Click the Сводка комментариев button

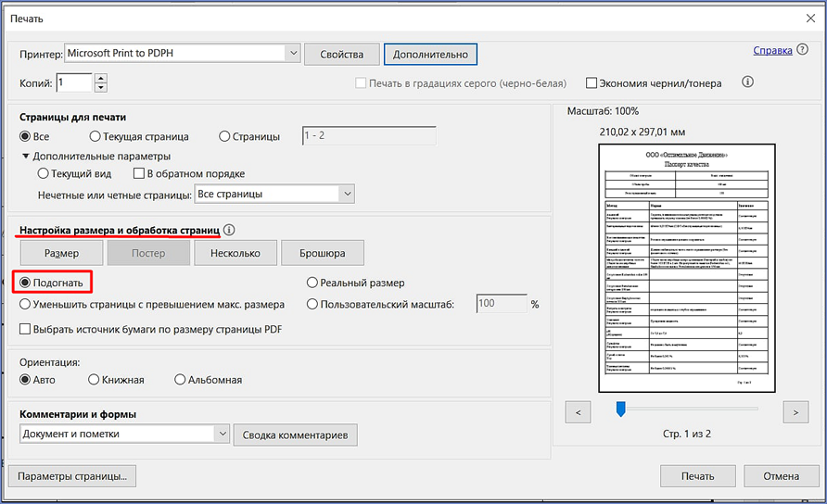(x=296, y=435)
